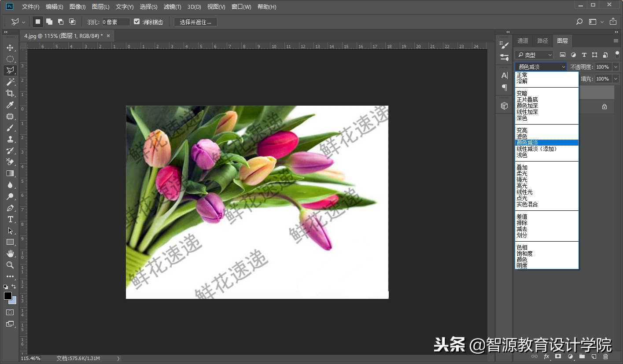
Task: Open the share/export icon button
Action: 613,22
